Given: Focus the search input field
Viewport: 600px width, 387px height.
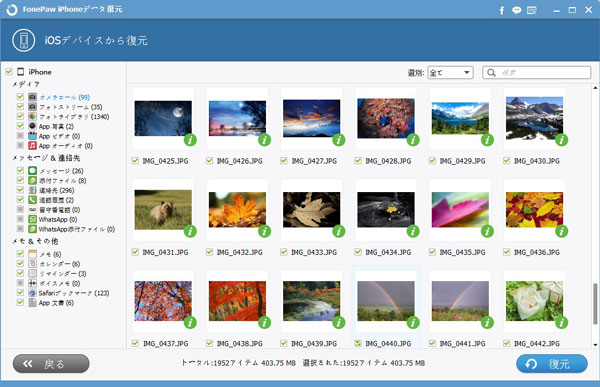Looking at the screenshot, I should tap(536, 72).
